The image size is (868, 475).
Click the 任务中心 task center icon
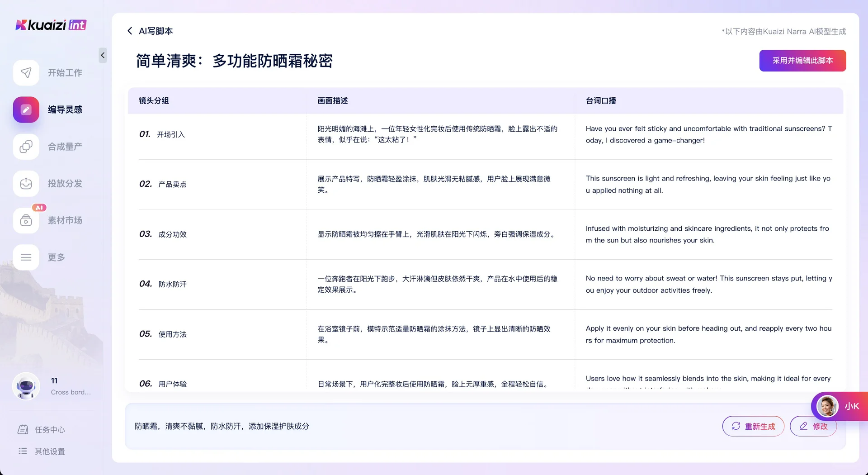click(x=23, y=429)
